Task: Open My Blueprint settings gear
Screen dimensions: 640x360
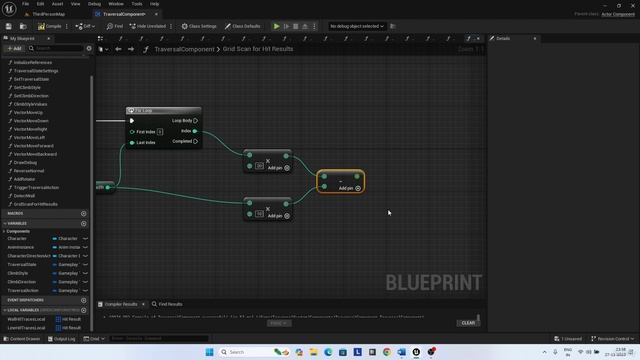Action: click(89, 48)
